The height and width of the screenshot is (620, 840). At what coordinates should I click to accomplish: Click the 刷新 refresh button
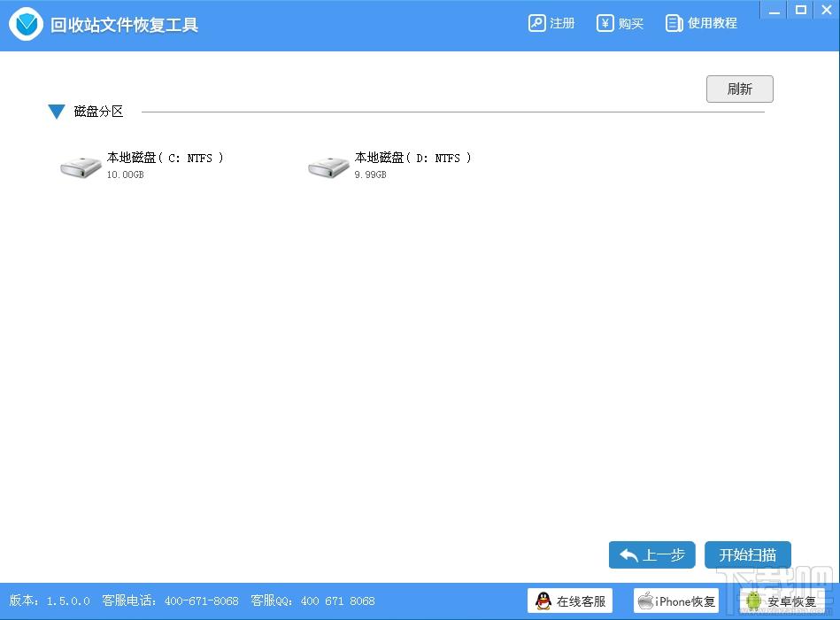(739, 89)
